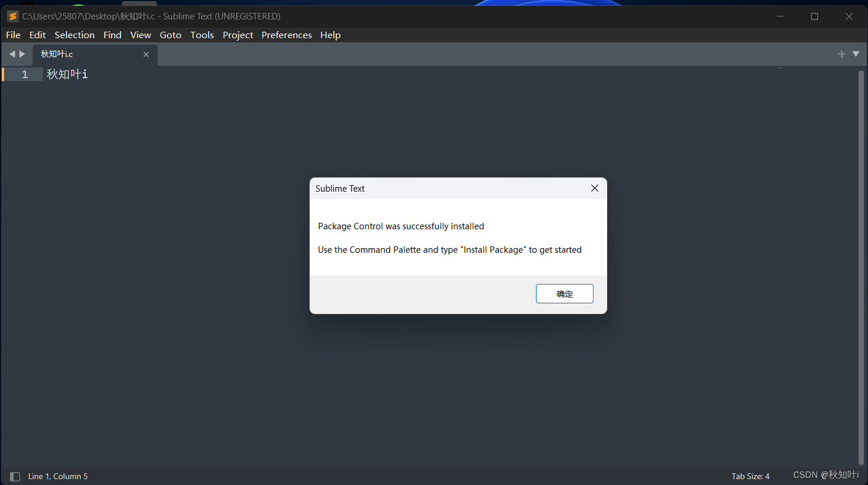This screenshot has height=485, width=868.
Task: Open the Project menu
Action: click(x=237, y=35)
